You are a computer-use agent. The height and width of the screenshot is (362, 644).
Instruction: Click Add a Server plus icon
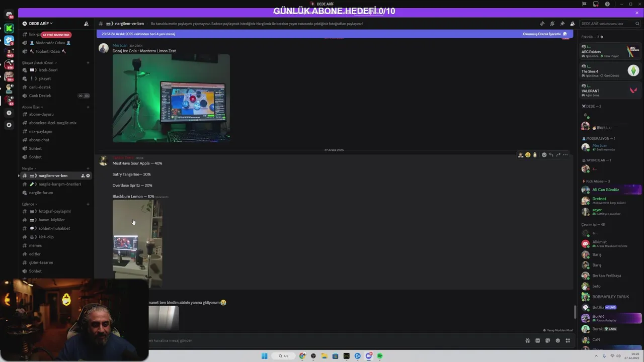(9, 113)
